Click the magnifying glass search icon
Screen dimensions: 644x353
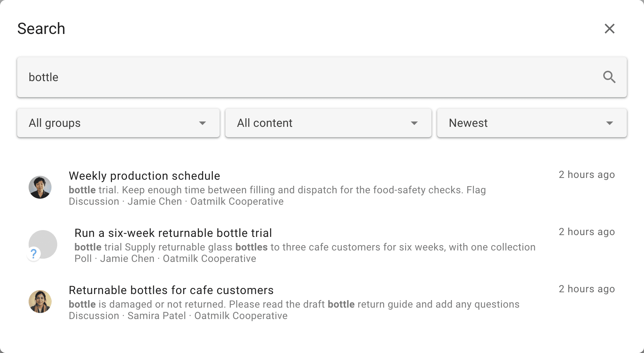click(609, 77)
